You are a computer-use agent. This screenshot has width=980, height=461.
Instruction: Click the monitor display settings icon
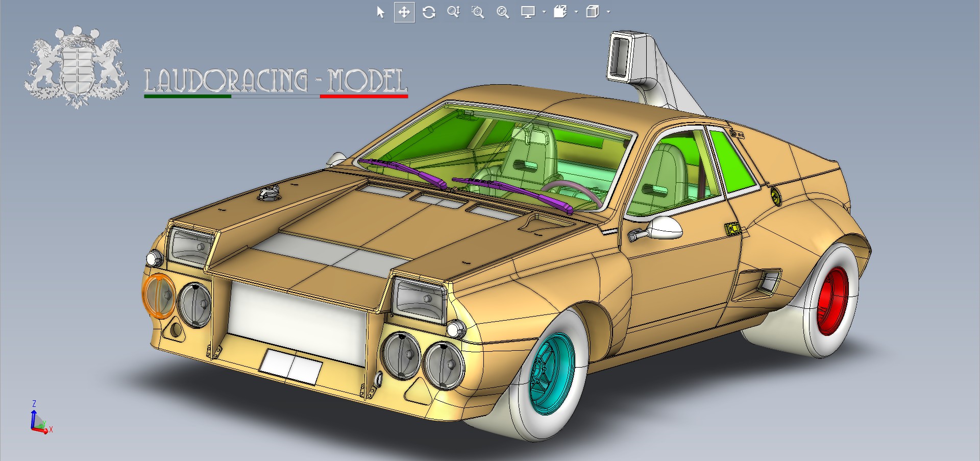click(528, 12)
